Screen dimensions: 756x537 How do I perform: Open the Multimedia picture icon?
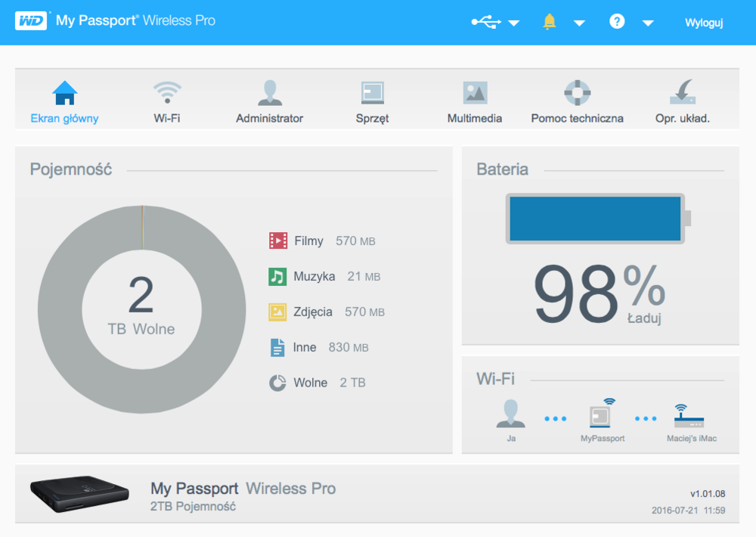[475, 92]
